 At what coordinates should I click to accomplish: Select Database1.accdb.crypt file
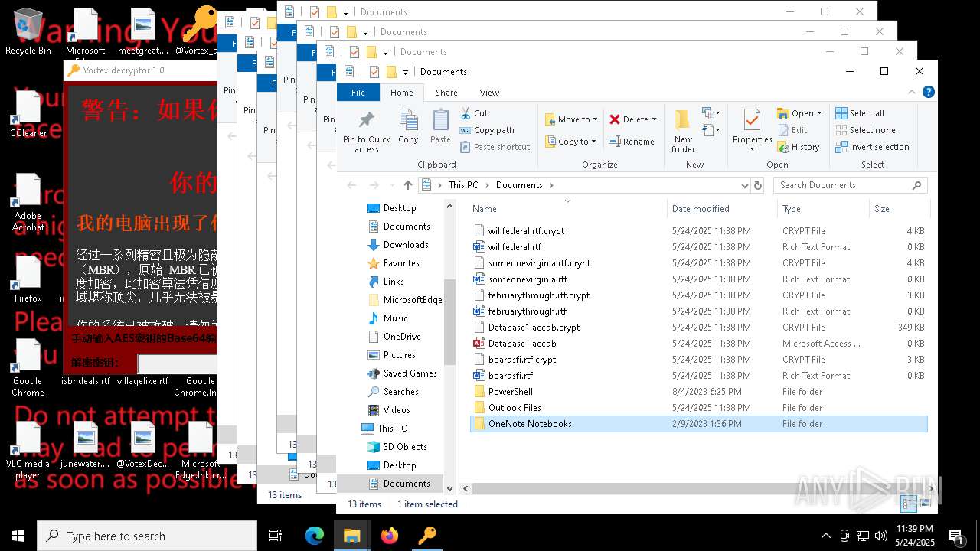coord(534,328)
